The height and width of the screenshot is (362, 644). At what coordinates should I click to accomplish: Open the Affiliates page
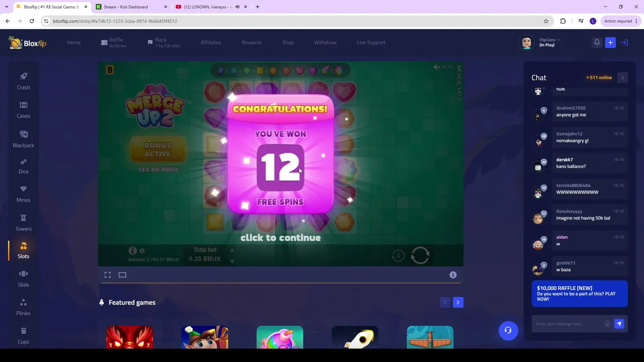(211, 43)
